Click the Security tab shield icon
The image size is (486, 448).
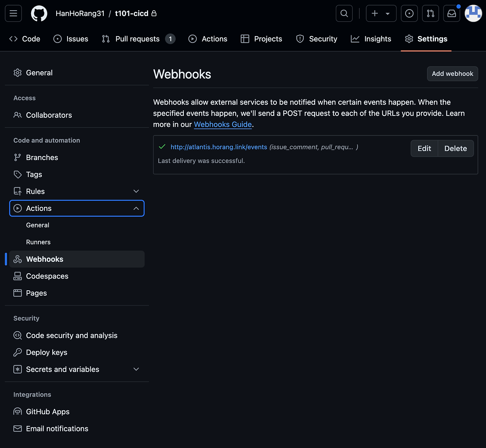[300, 39]
